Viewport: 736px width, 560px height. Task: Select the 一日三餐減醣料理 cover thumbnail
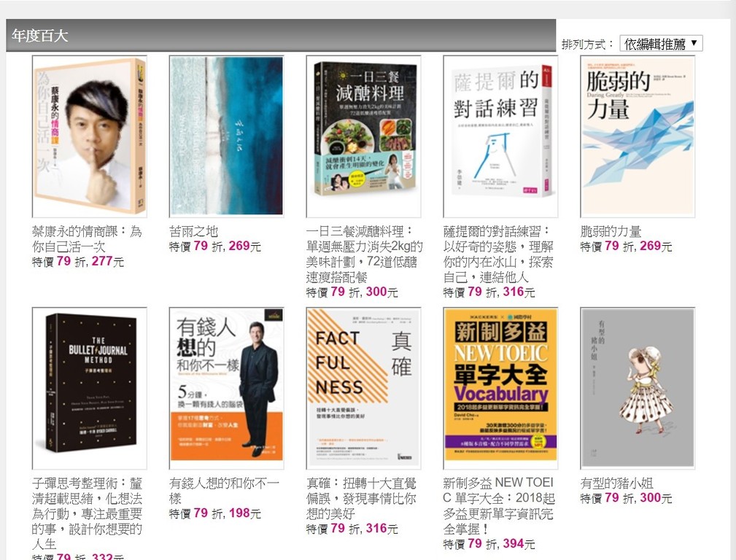[363, 136]
